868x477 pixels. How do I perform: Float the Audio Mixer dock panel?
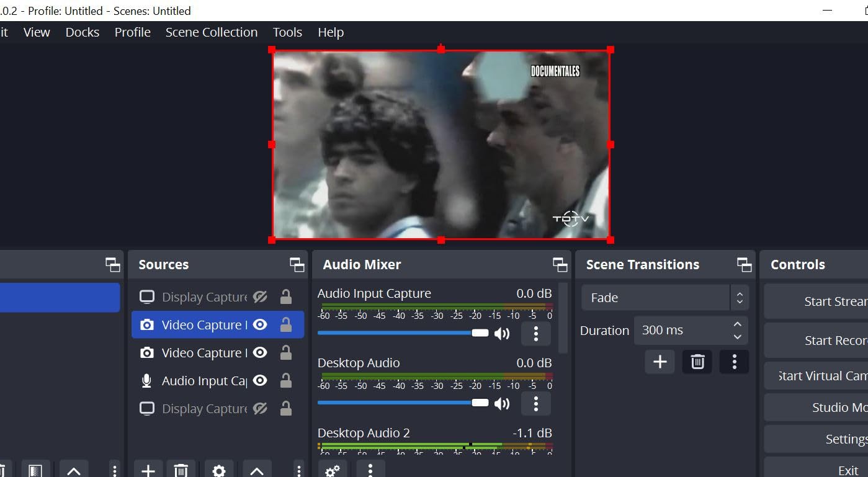coord(560,265)
